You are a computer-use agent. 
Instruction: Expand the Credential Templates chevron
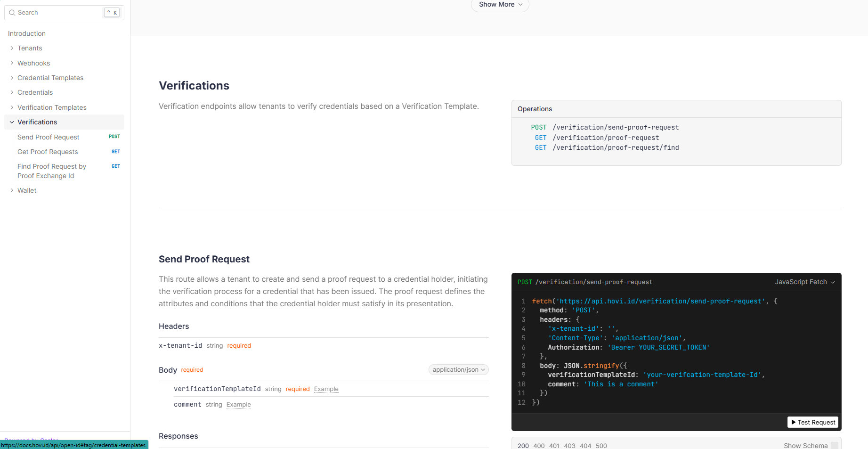coord(12,78)
